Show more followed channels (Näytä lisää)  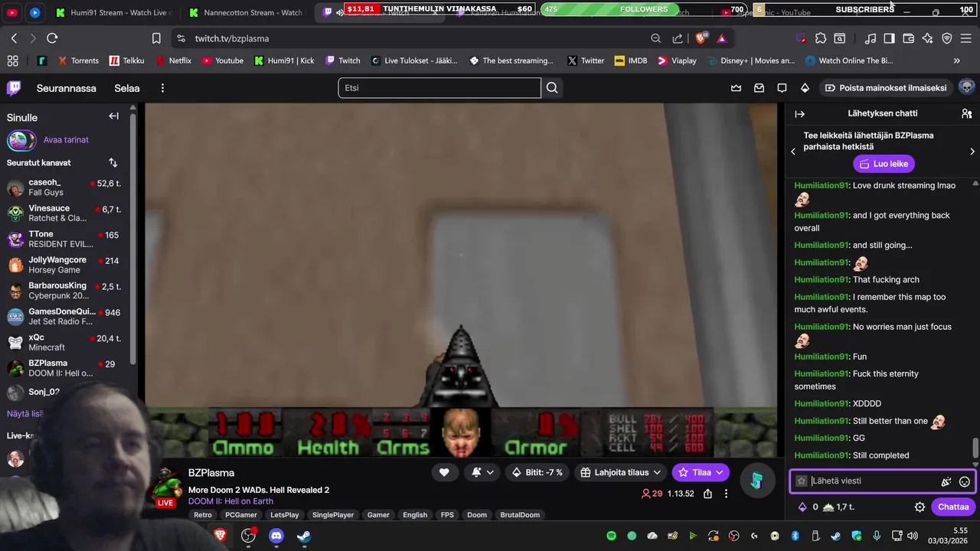click(x=25, y=413)
